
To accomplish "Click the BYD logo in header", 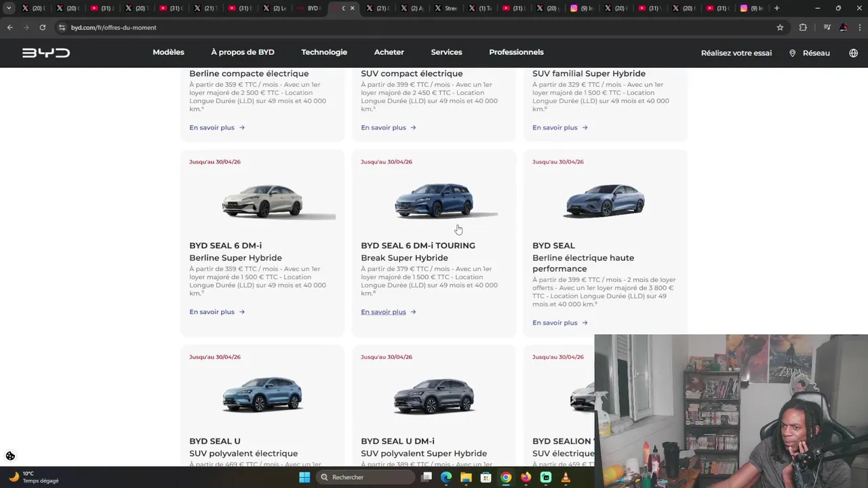I will (45, 53).
